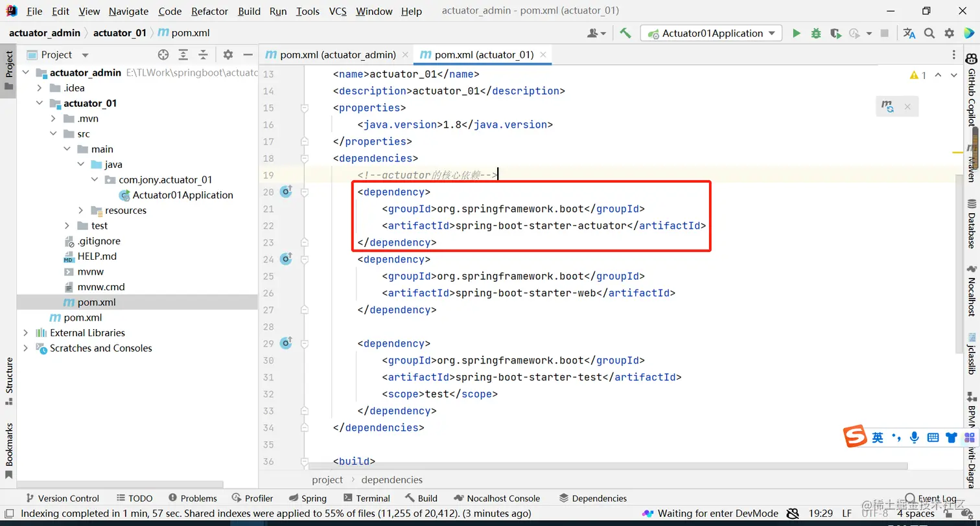This screenshot has width=980, height=526.
Task: Open the Translate tool icon
Action: [x=909, y=33]
